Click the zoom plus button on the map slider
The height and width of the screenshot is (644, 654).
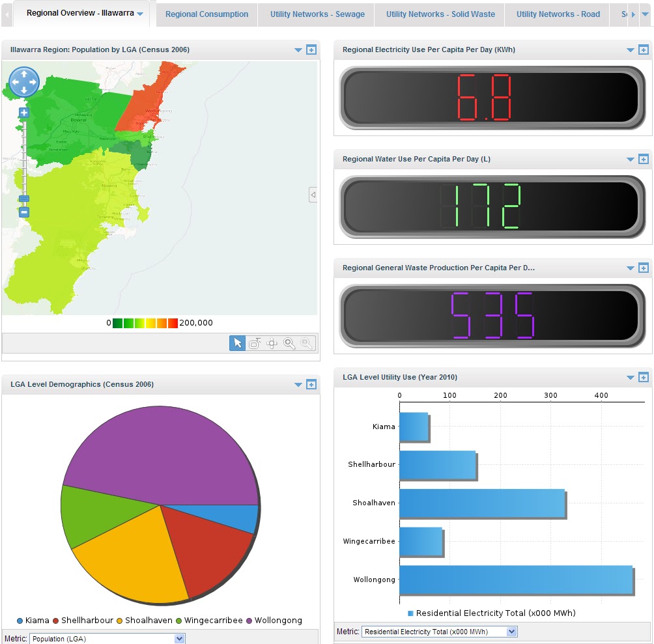click(23, 112)
